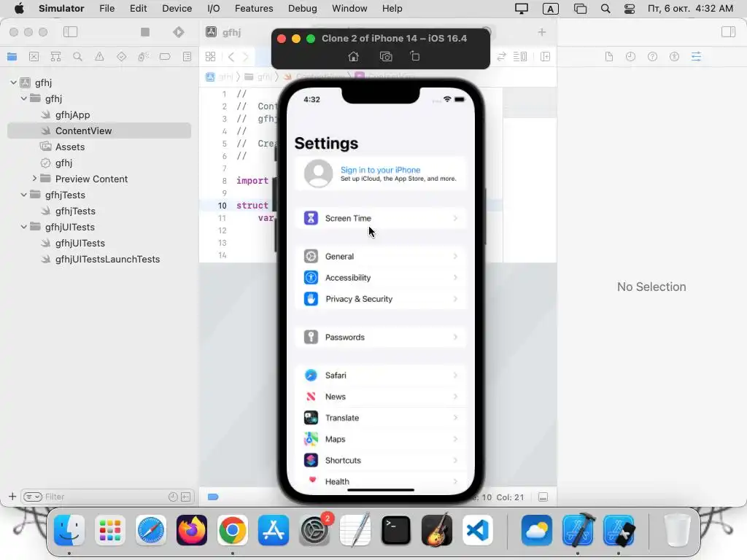Screen dimensions: 747x560
Task: Open the quick help inspector
Action: click(x=652, y=57)
